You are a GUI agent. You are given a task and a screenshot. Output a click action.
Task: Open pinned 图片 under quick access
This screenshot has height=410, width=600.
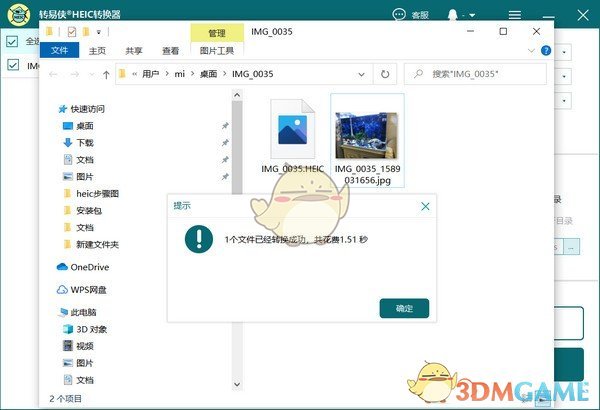pos(78,176)
